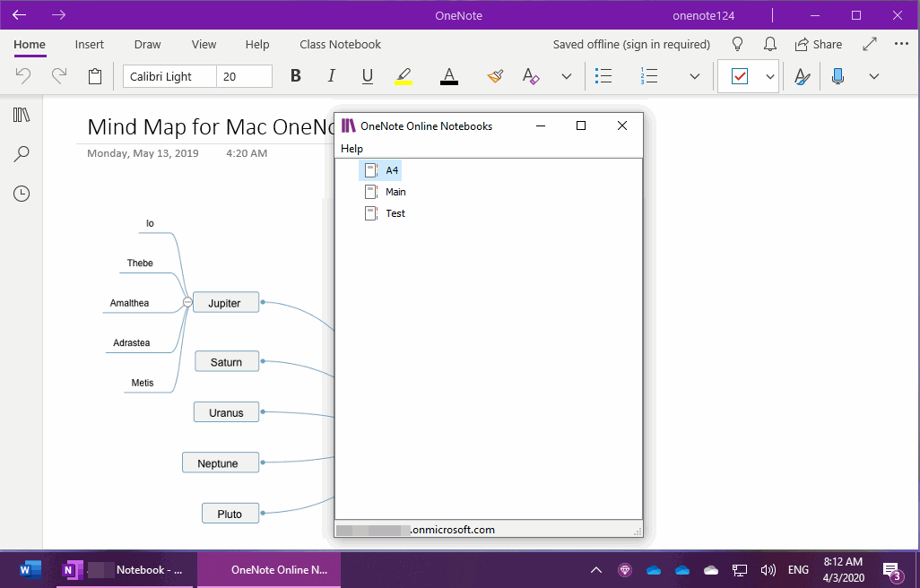The height and width of the screenshot is (588, 920).
Task: Apply the yellow text highlight pen
Action: 404,76
